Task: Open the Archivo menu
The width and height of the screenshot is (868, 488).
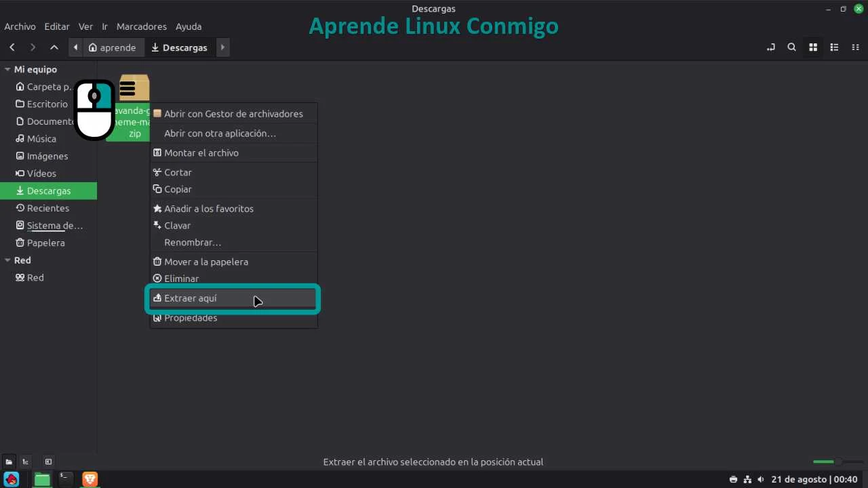Action: [20, 26]
